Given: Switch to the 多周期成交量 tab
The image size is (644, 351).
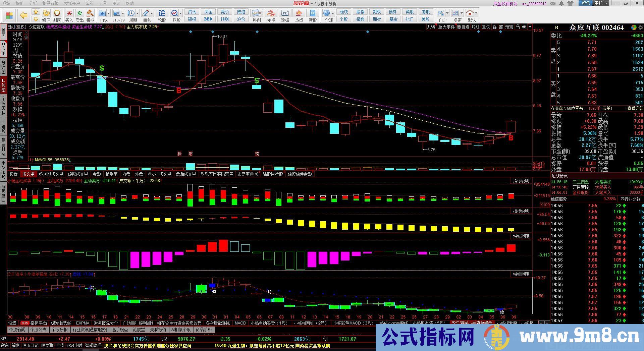Looking at the screenshot, I should click(x=50, y=174).
